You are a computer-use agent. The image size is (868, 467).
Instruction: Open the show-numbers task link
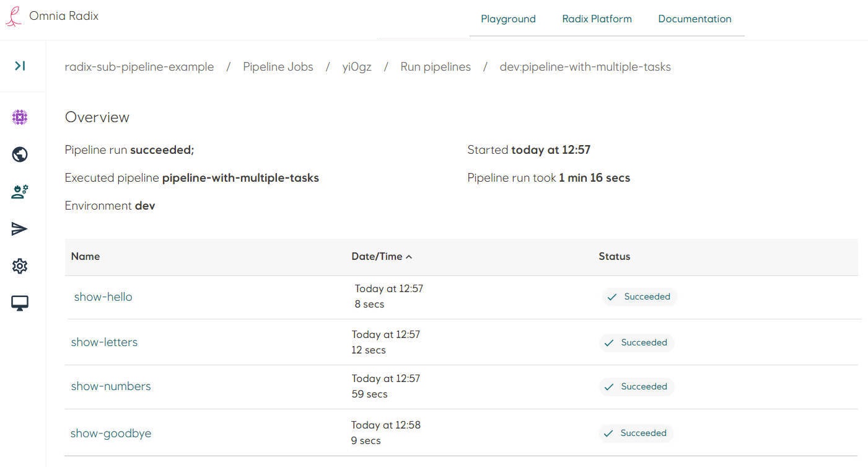click(x=111, y=386)
